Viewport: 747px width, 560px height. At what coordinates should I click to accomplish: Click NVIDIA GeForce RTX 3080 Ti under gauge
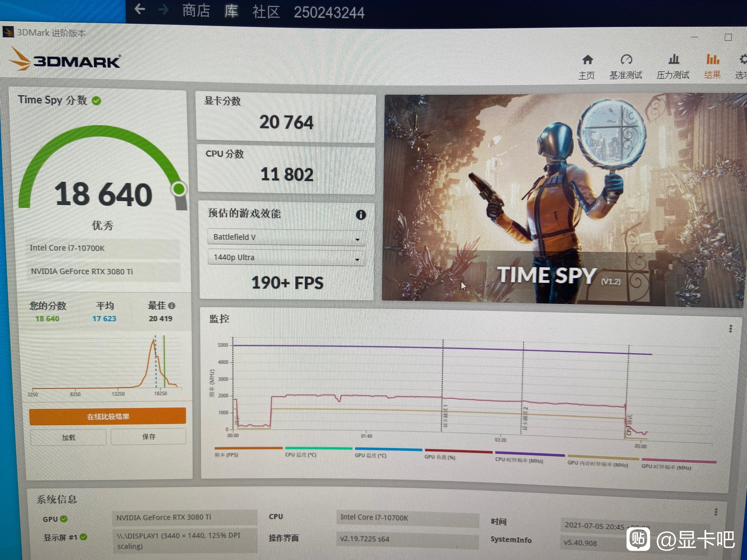82,271
